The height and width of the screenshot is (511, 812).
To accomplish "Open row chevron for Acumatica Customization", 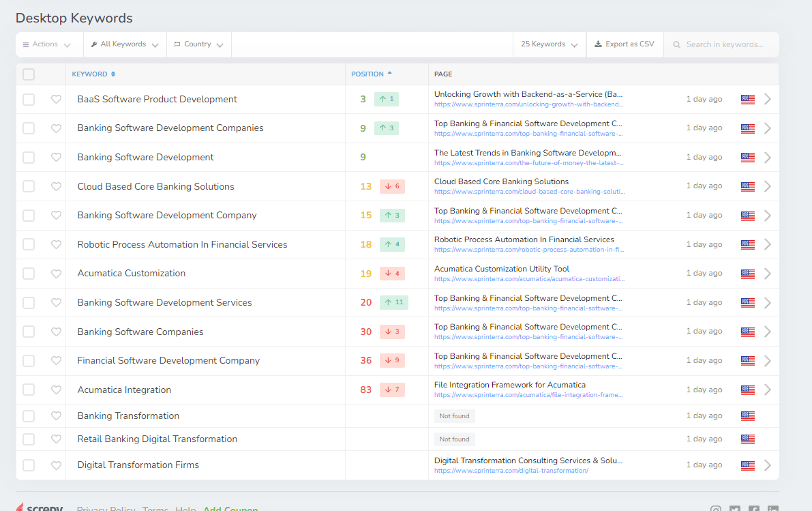I will click(x=768, y=274).
